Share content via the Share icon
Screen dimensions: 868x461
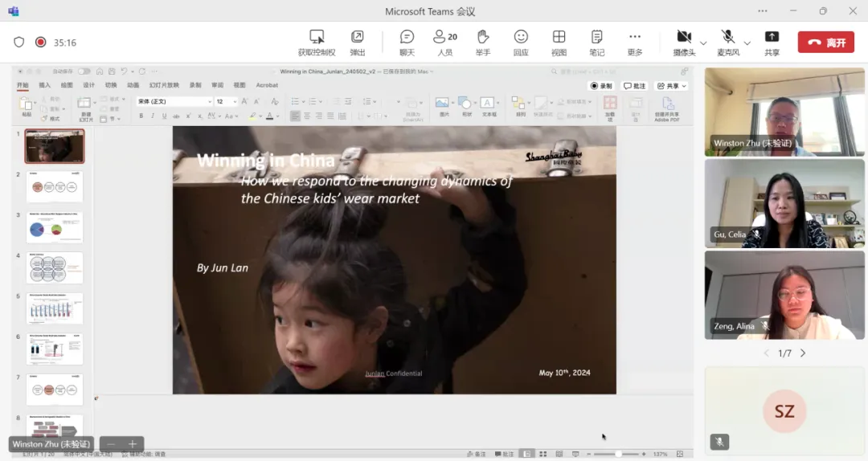tap(772, 43)
